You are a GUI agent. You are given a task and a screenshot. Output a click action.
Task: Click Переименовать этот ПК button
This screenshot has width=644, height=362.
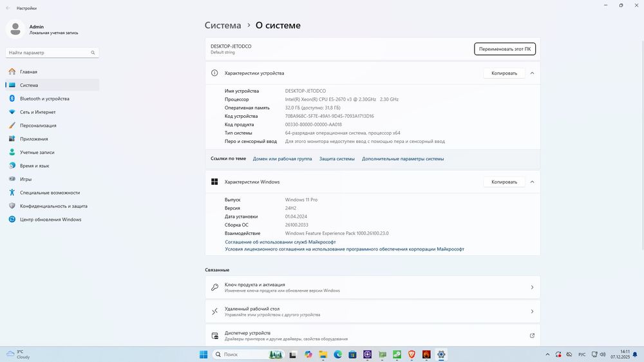coord(505,49)
